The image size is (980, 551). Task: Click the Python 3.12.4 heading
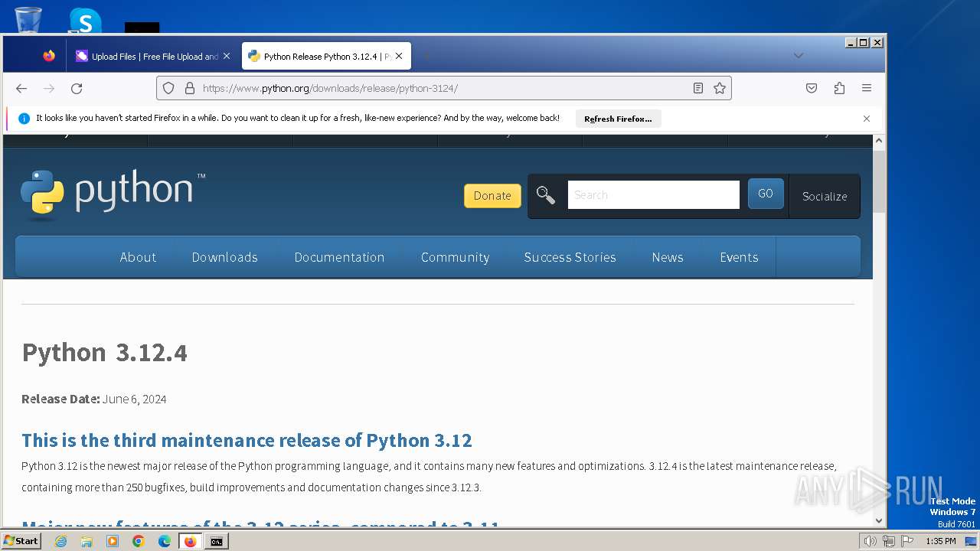(105, 353)
